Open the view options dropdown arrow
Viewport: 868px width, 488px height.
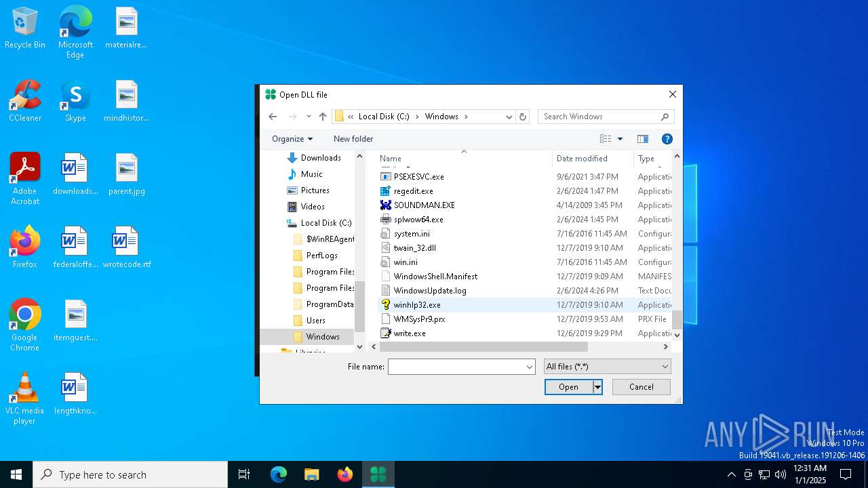[x=620, y=139]
